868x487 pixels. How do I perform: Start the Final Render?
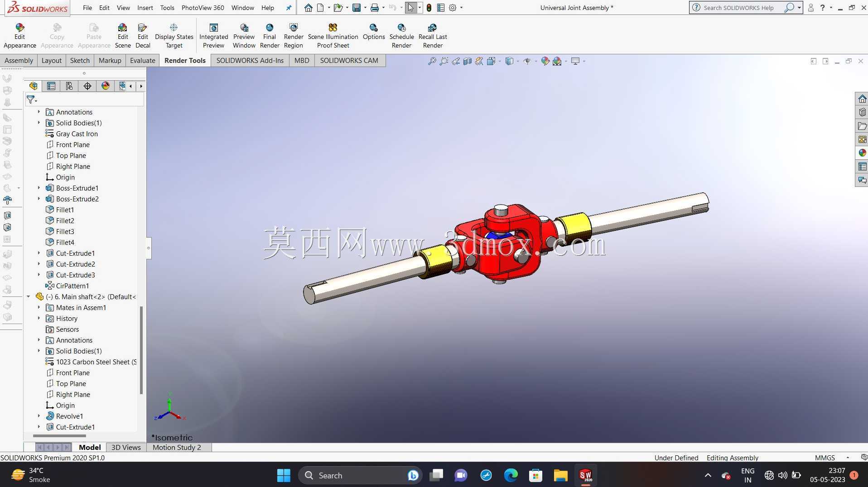[x=270, y=36]
